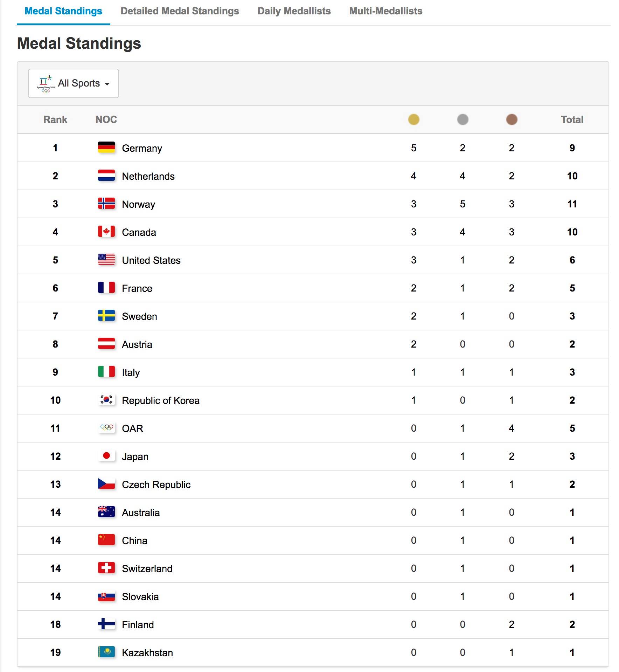
Task: Click the Canada flag icon
Action: pyautogui.click(x=106, y=232)
